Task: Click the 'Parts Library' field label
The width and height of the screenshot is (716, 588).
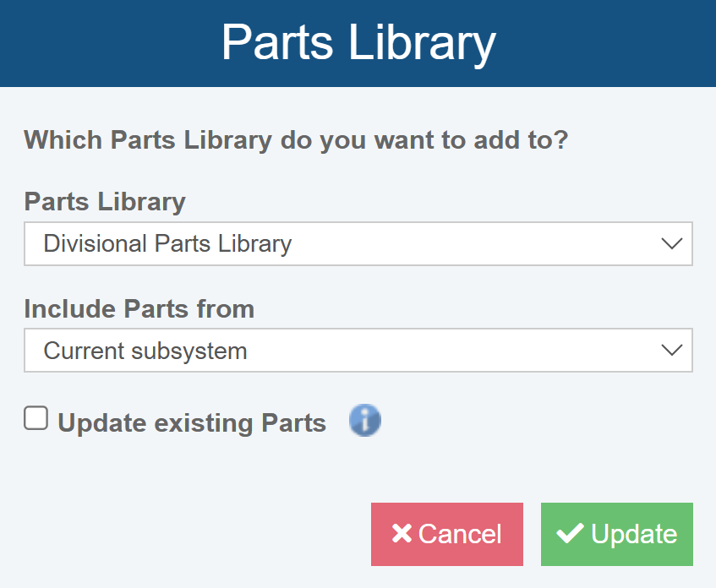Action: pyautogui.click(x=105, y=202)
